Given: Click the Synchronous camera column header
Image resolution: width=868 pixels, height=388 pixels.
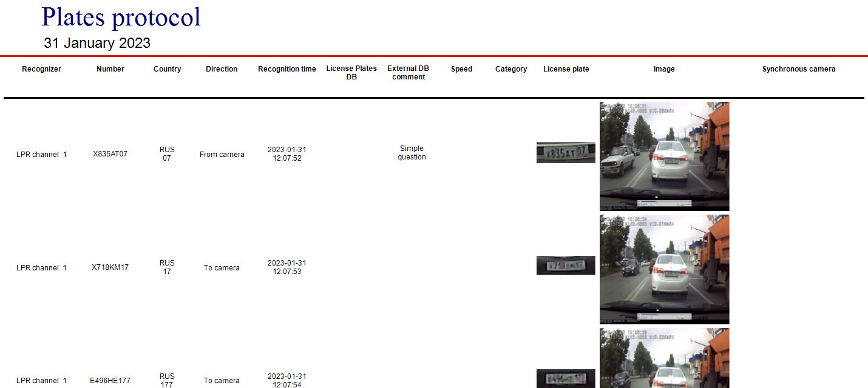Looking at the screenshot, I should (x=799, y=69).
